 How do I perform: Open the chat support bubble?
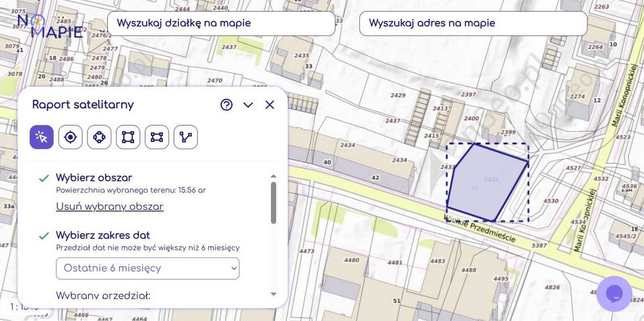point(614,293)
